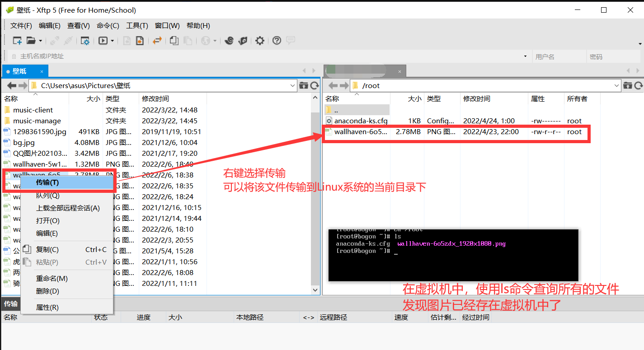Choose 删除(D) from context menu
The width and height of the screenshot is (644, 350).
click(x=67, y=291)
